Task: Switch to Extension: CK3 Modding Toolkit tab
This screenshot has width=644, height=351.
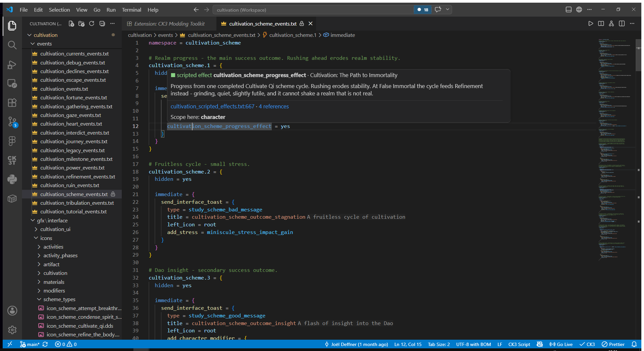Action: [x=169, y=24]
